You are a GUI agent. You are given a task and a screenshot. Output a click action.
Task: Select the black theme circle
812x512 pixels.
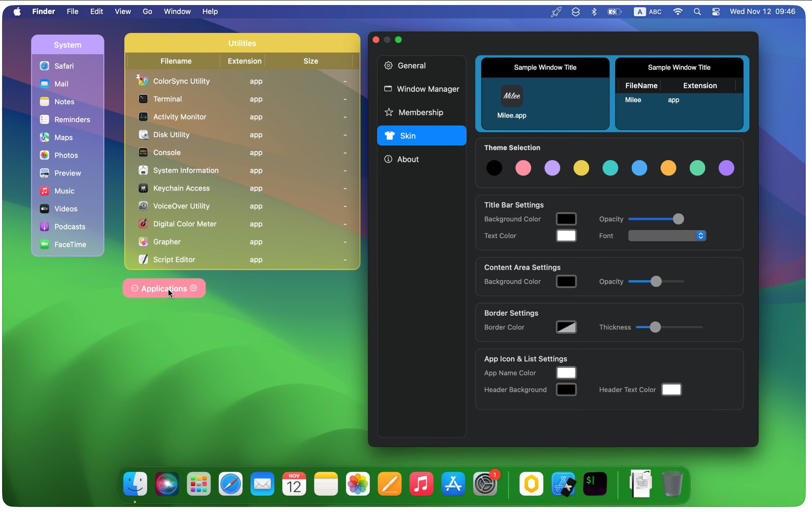click(x=494, y=168)
